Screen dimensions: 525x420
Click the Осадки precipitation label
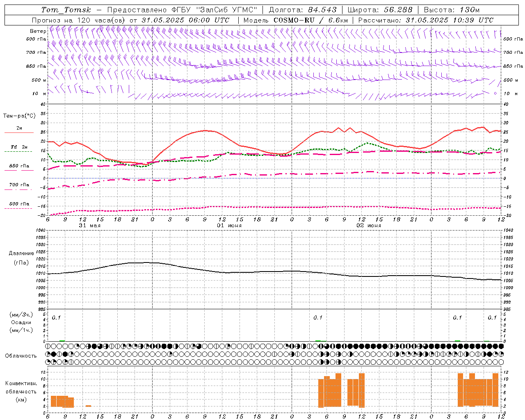point(21,322)
